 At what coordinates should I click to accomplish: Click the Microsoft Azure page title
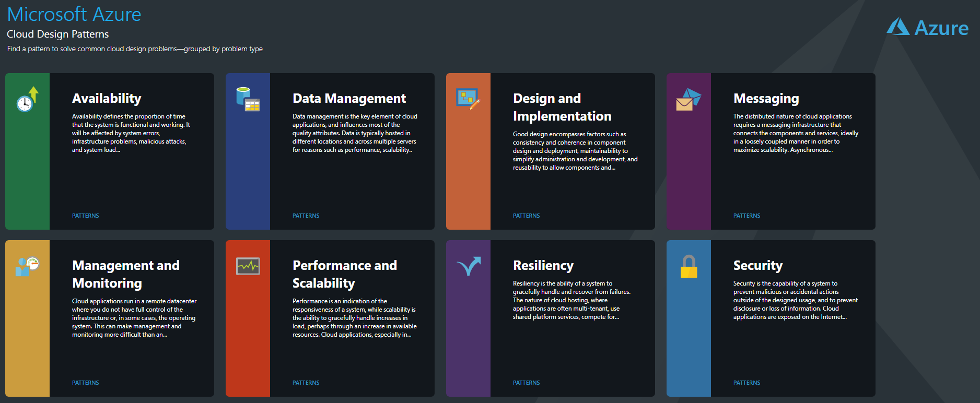(74, 14)
